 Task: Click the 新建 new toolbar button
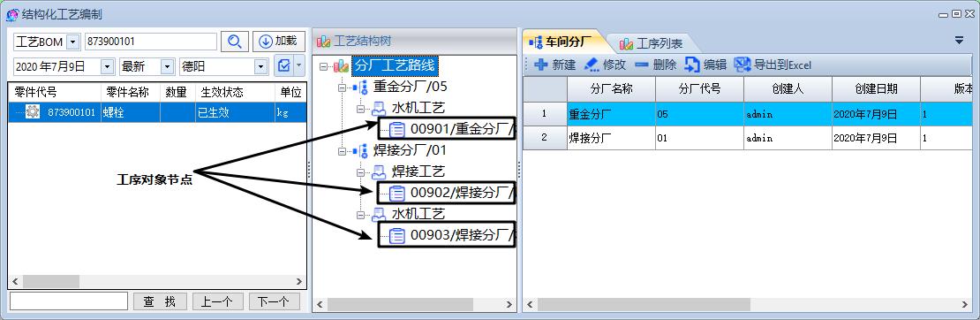pyautogui.click(x=554, y=65)
